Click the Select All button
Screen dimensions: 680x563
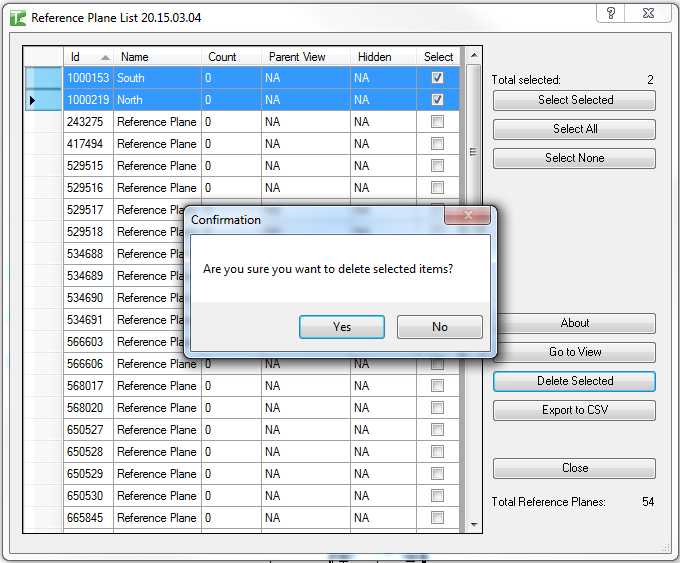(574, 129)
